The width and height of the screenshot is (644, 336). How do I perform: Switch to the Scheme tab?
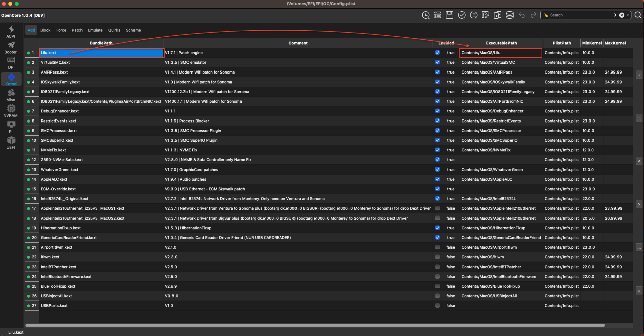pos(133,30)
